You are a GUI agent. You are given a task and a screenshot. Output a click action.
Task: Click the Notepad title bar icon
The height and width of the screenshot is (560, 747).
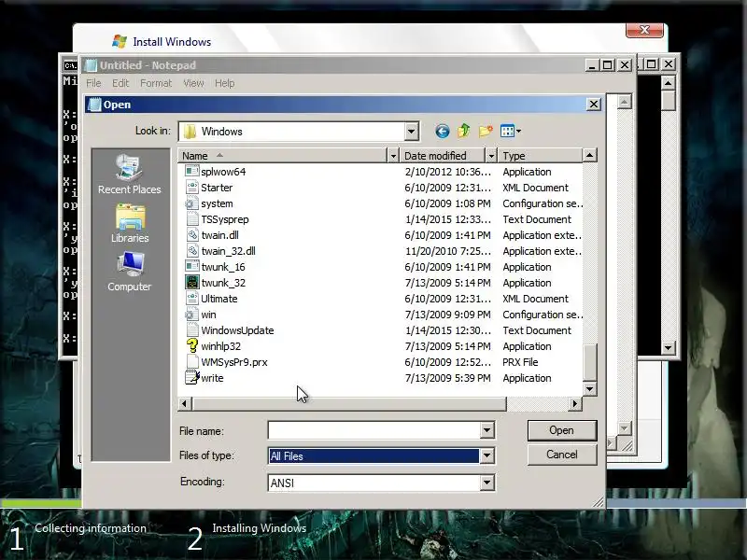[x=91, y=65]
